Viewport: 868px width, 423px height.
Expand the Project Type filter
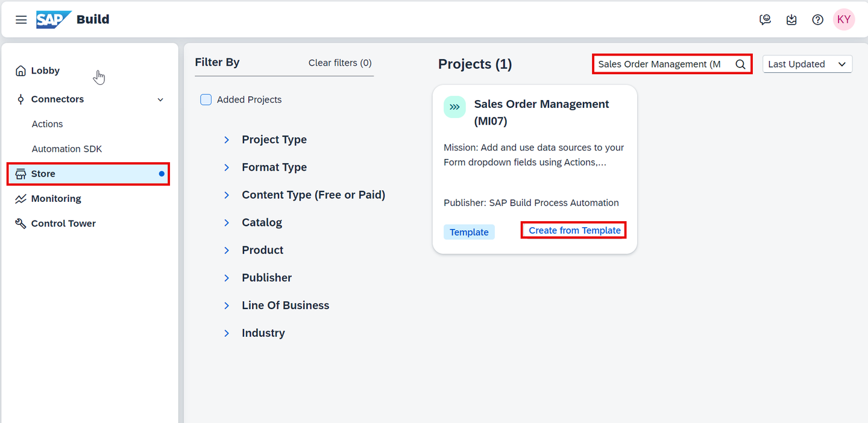227,140
